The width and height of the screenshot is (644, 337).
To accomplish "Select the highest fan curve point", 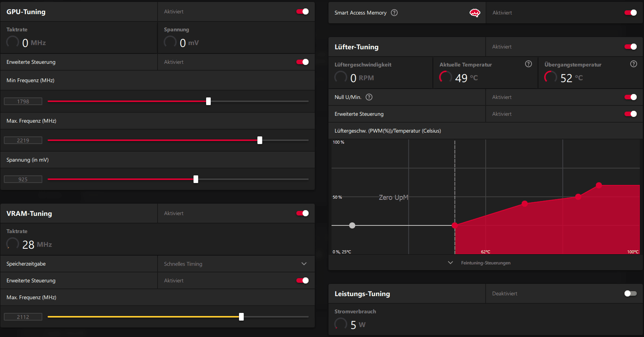I will tap(599, 185).
